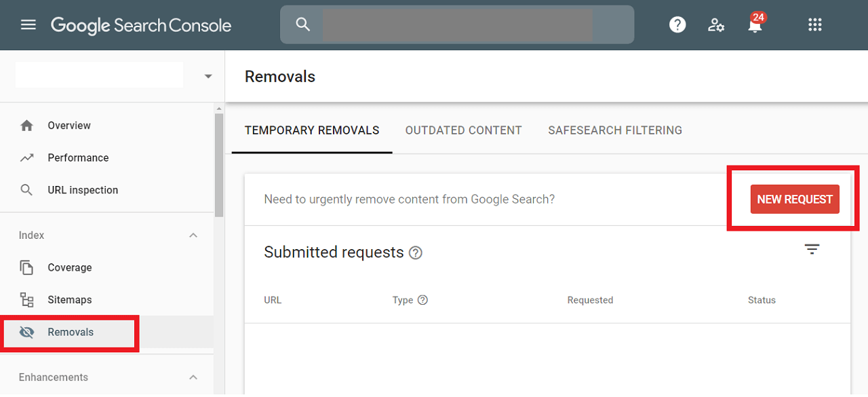Open the navigation hamburger menu
Image resolution: width=868 pixels, height=397 pixels.
click(28, 24)
